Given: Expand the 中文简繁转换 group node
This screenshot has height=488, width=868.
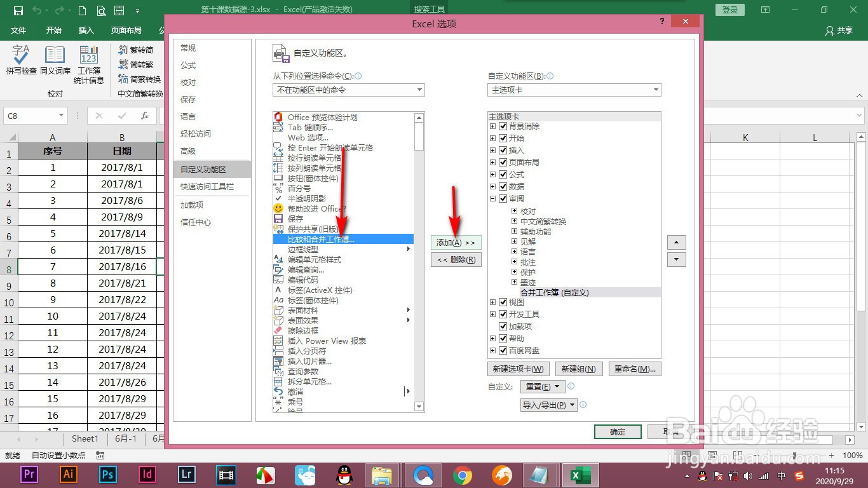Looking at the screenshot, I should click(x=515, y=222).
